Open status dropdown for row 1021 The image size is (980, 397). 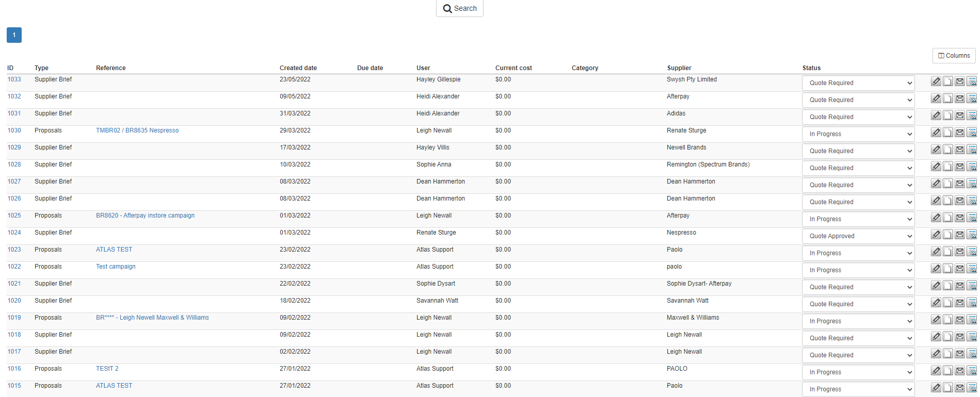point(858,287)
